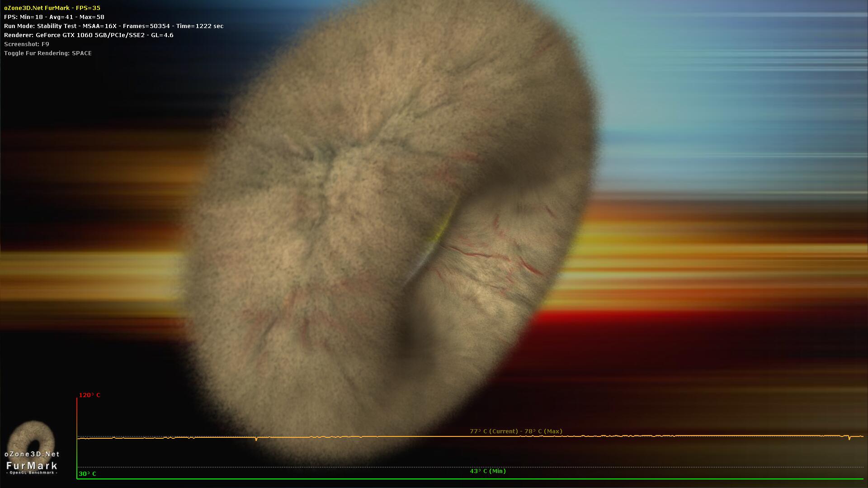Image resolution: width=868 pixels, height=488 pixels.
Task: Click the green "43° C (Min)" readout
Action: click(487, 471)
